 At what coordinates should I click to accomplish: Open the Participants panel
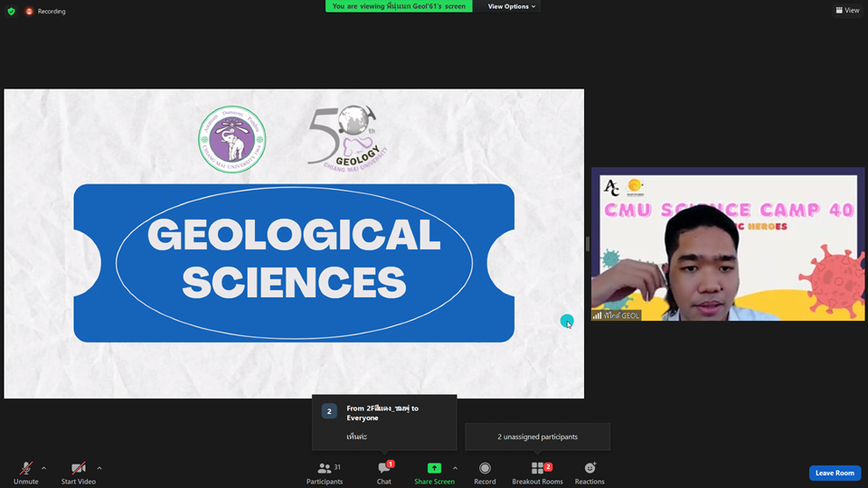pyautogui.click(x=324, y=471)
